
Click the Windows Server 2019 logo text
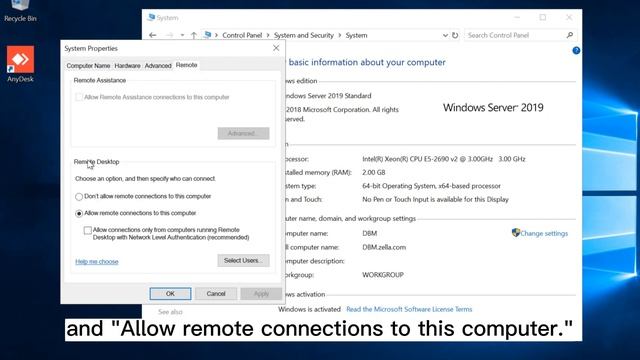pyautogui.click(x=493, y=108)
